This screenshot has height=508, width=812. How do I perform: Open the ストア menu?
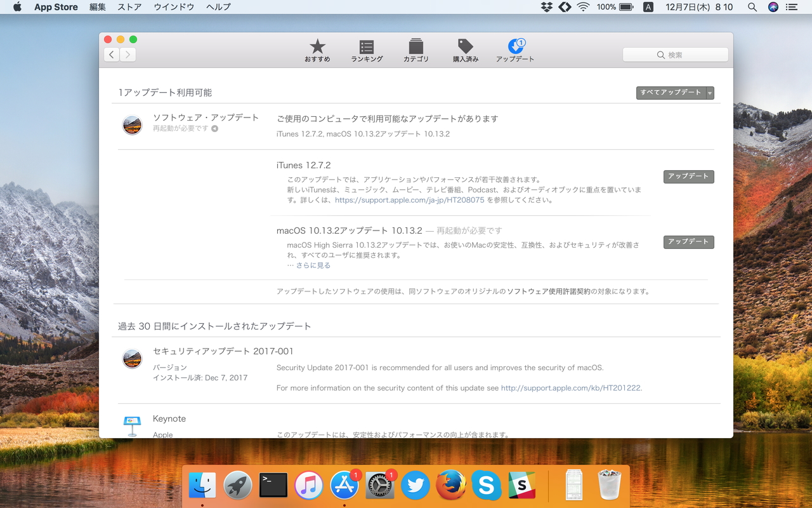130,7
